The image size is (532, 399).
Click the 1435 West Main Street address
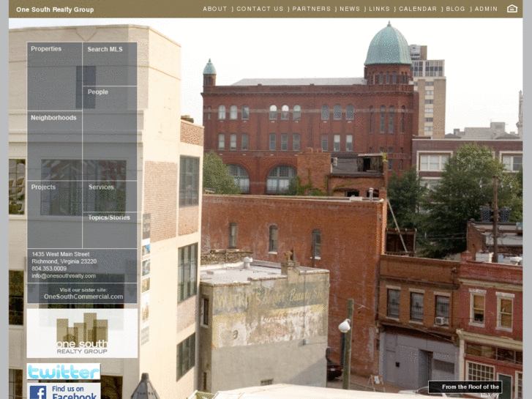(61, 254)
